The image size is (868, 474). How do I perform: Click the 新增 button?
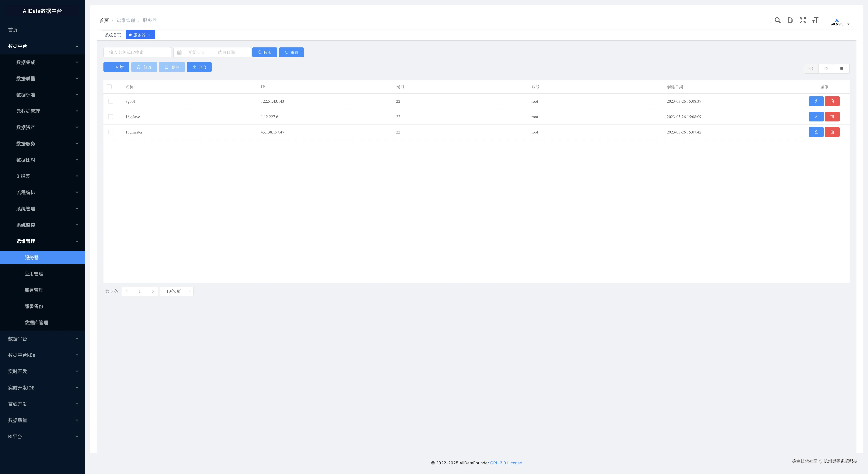[x=116, y=67]
